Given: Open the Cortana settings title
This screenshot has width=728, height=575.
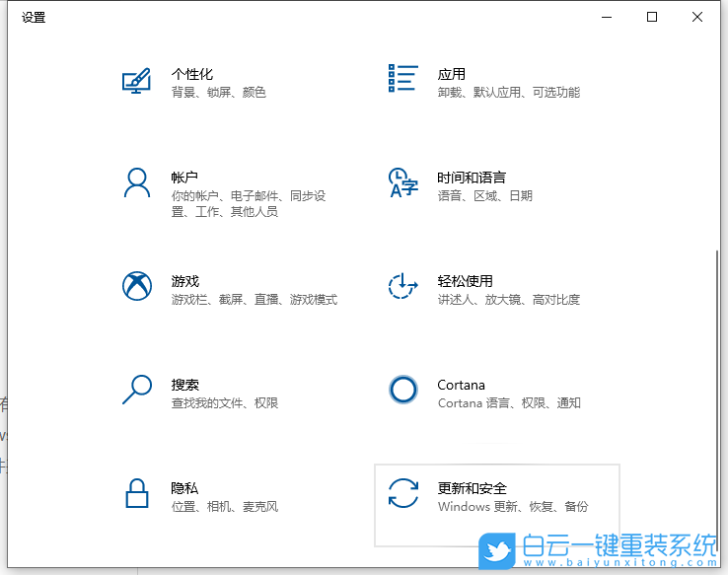Looking at the screenshot, I should tap(461, 385).
